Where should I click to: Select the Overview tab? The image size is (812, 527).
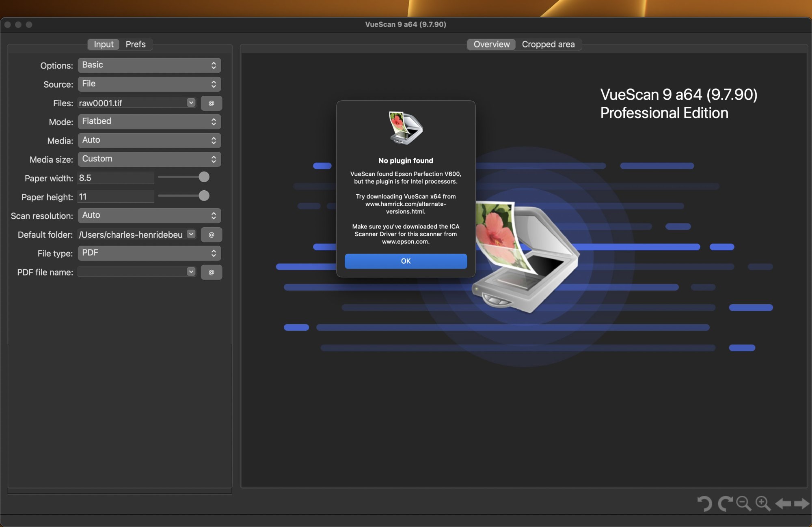click(491, 44)
